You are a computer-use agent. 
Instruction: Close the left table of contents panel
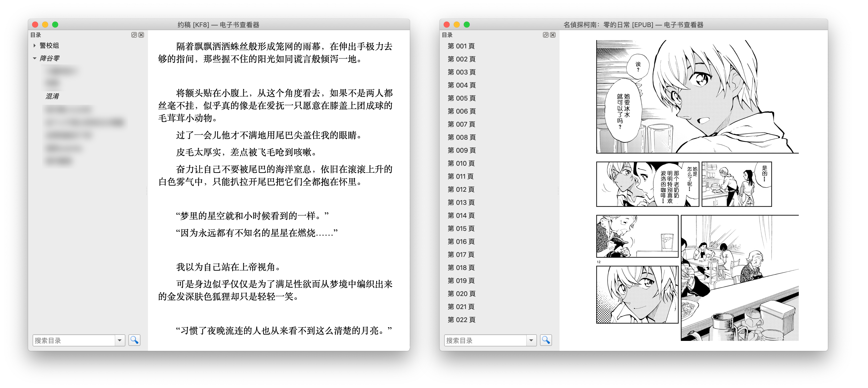(x=141, y=35)
